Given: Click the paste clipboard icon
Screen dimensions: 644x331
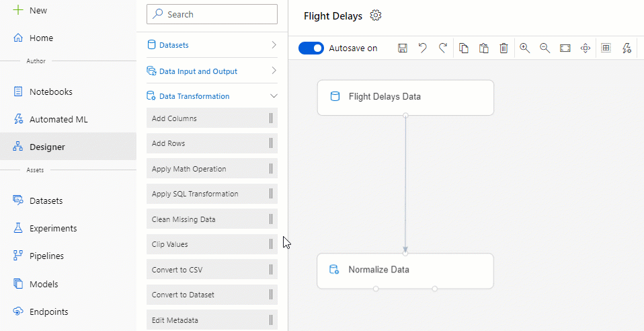Looking at the screenshot, I should 483,48.
